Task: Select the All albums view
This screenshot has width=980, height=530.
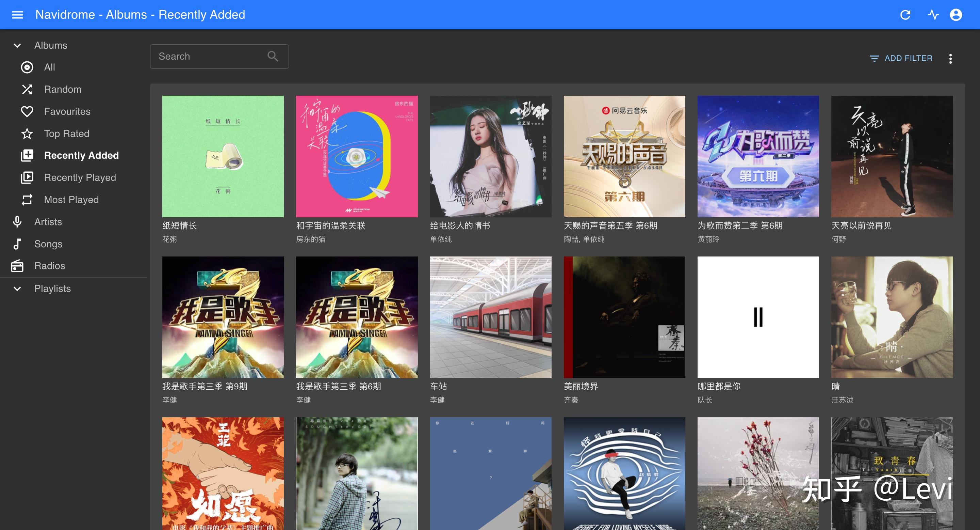Action: pos(49,67)
